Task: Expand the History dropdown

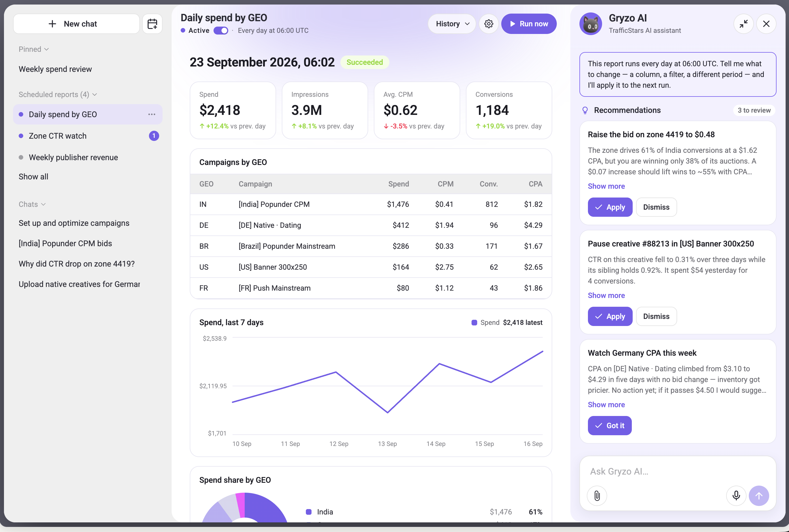Action: pyautogui.click(x=452, y=24)
